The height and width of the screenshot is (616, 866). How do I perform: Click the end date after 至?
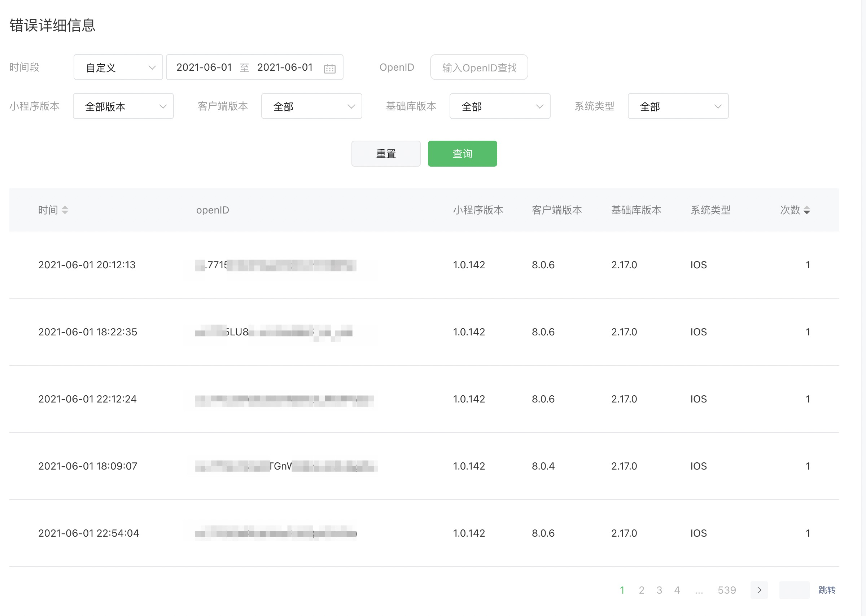click(x=285, y=67)
